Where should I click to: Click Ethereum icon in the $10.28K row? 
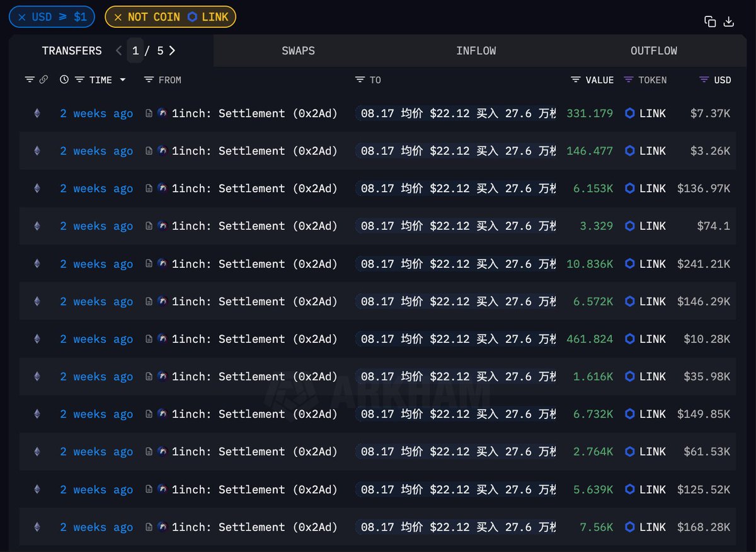coord(37,339)
